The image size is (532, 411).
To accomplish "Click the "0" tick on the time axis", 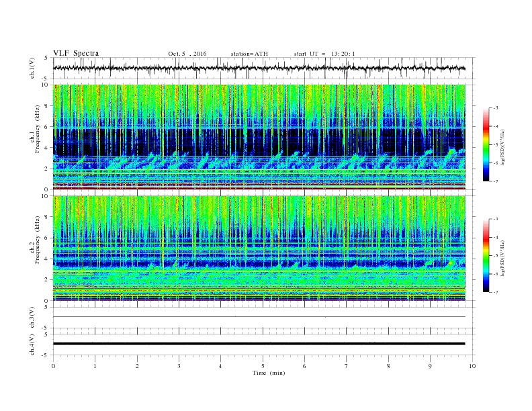I will coord(53,366).
